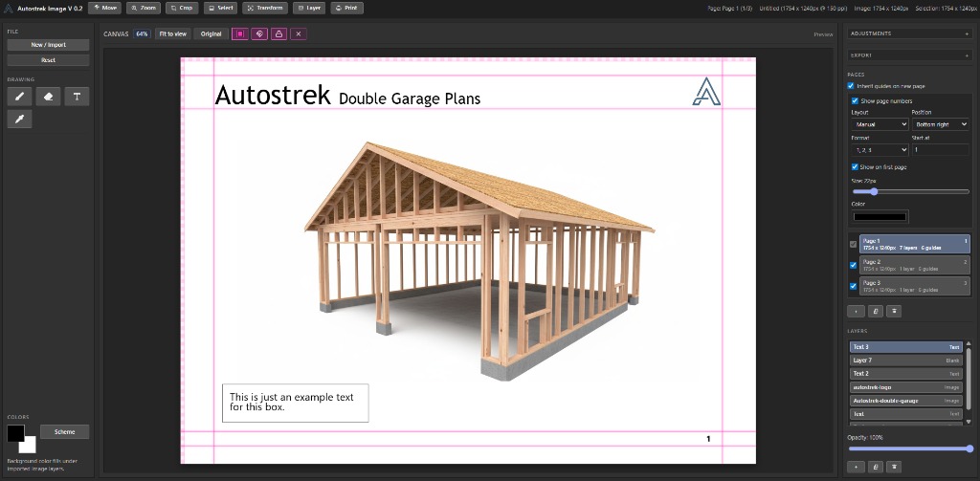Select the Move tool in top toolbar
980x481 pixels.
coord(105,8)
